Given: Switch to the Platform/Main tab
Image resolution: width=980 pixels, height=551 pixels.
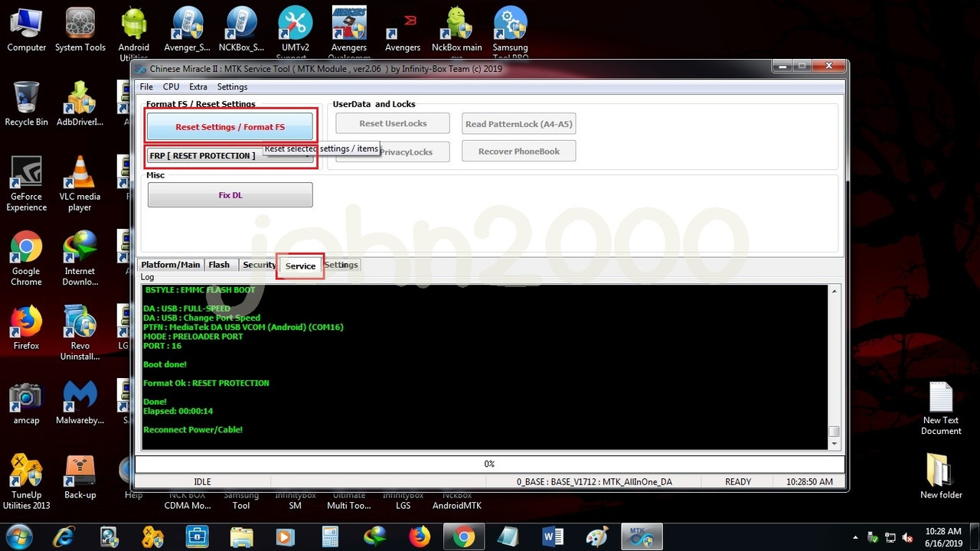Looking at the screenshot, I should tap(171, 265).
